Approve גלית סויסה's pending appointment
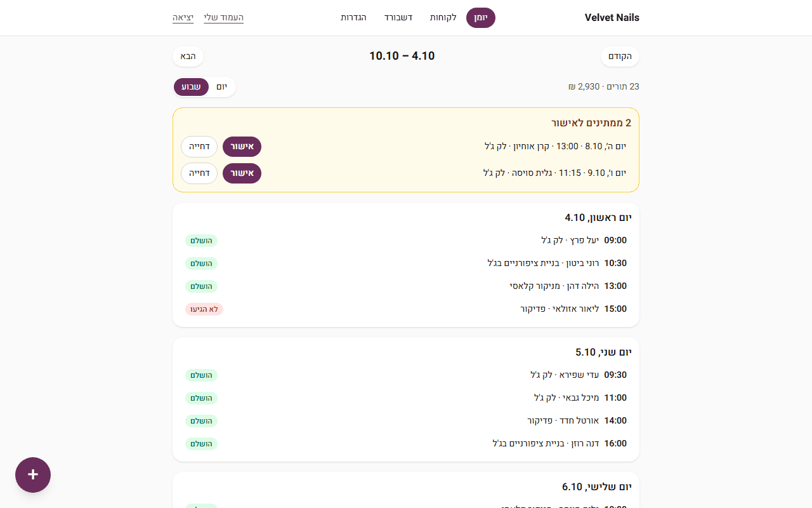Screen dimensions: 812x508 242,173
